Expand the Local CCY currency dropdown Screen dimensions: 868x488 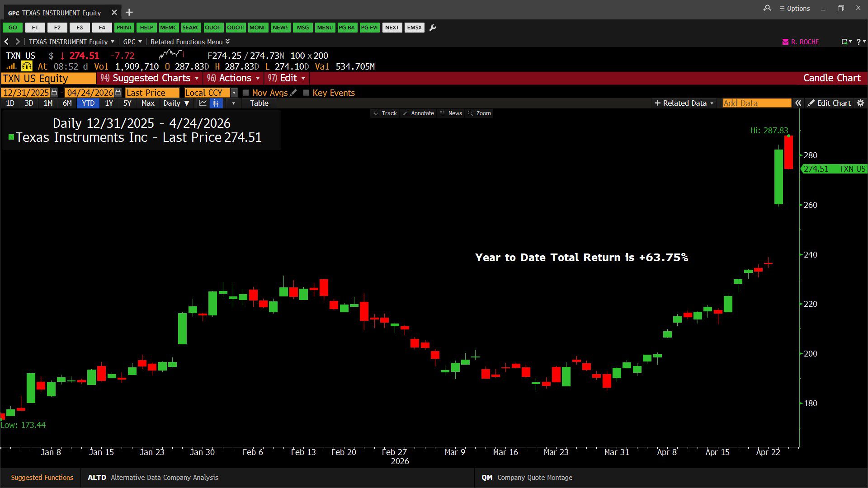(x=234, y=93)
